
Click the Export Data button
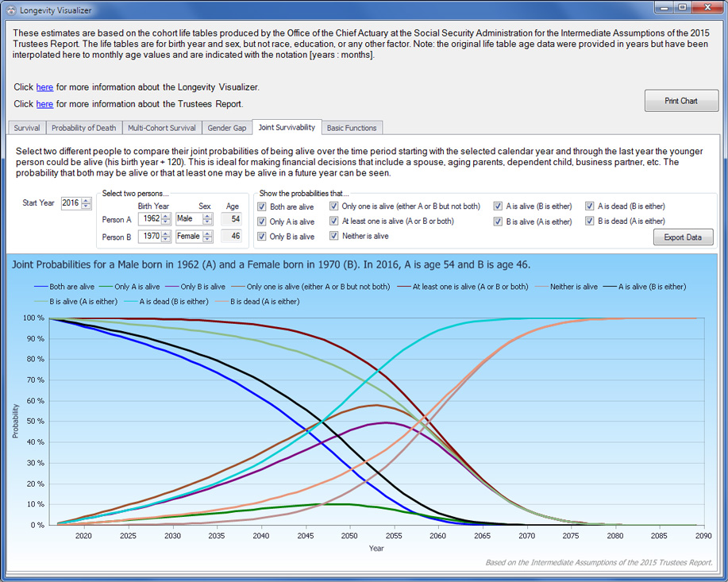683,237
